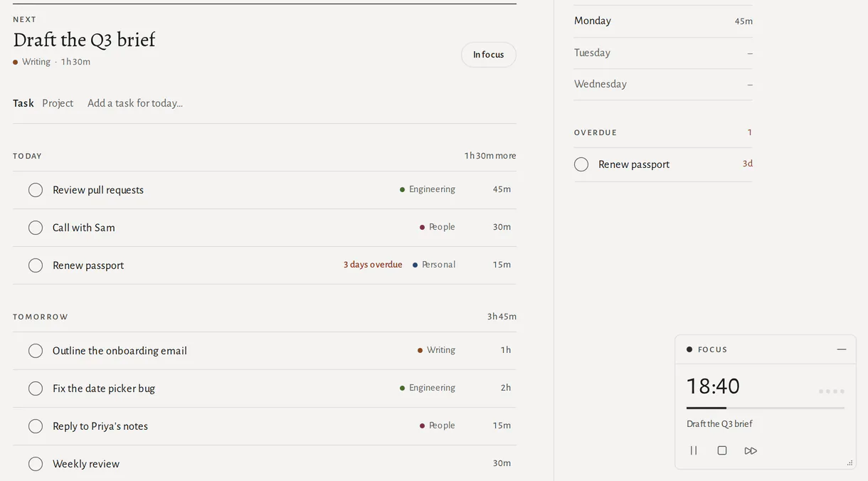
Task: Check off Call with Sam
Action: click(x=36, y=228)
